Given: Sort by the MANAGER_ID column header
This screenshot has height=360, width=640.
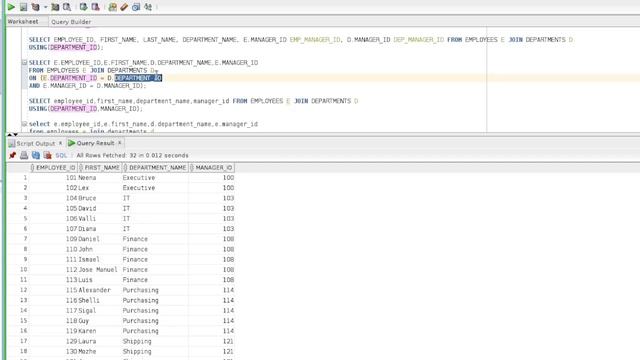Looking at the screenshot, I should tap(211, 168).
